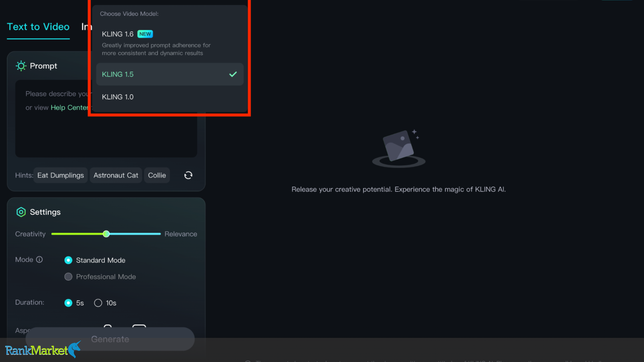The height and width of the screenshot is (362, 644).
Task: Click the Generate button
Action: pyautogui.click(x=110, y=339)
